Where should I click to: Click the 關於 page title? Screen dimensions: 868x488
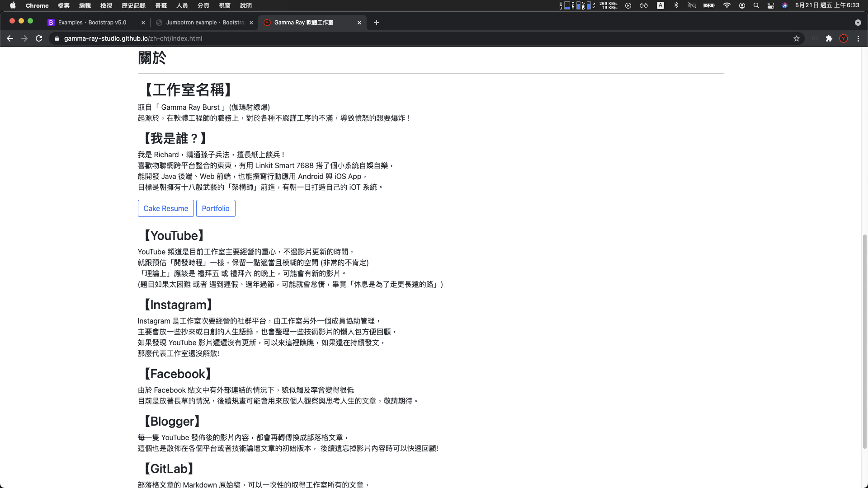point(152,58)
